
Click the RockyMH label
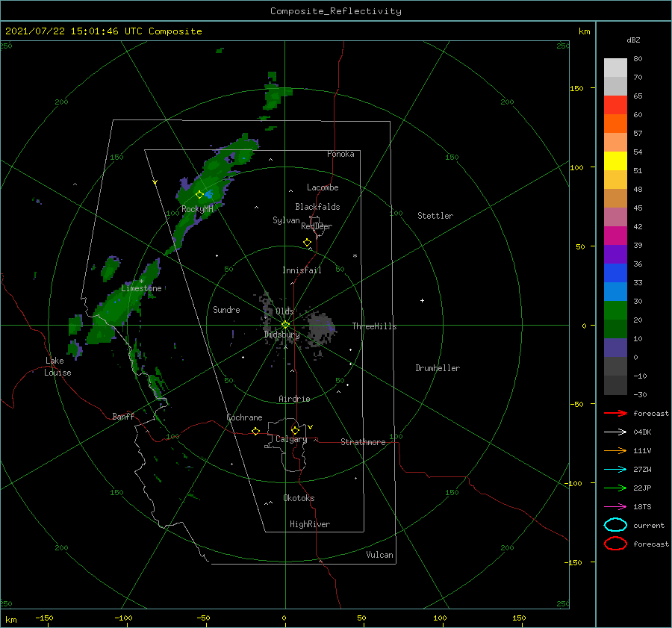pos(197,209)
